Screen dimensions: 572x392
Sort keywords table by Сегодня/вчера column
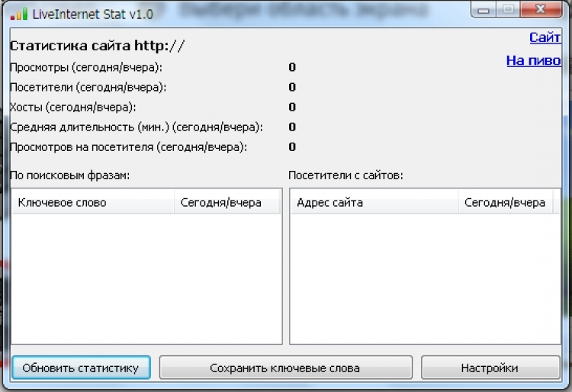click(x=227, y=202)
